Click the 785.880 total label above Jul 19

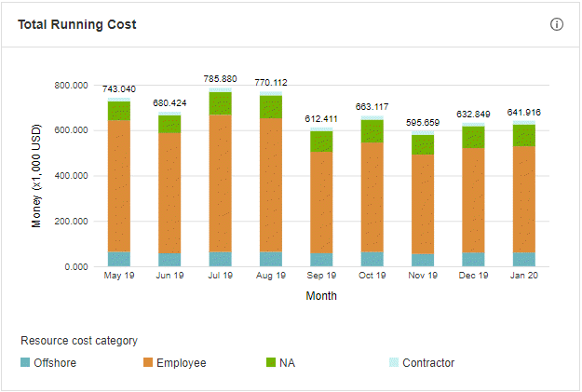pos(220,79)
